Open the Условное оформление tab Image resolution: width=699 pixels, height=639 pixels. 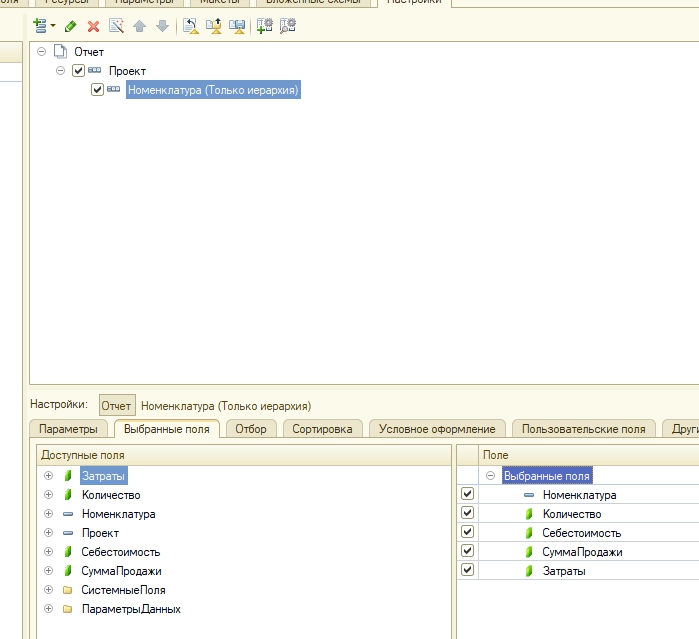[437, 429]
